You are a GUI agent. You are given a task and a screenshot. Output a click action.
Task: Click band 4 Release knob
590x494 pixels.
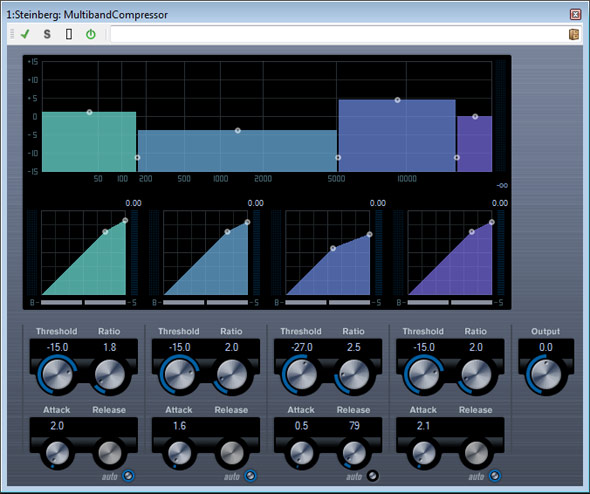click(x=476, y=453)
